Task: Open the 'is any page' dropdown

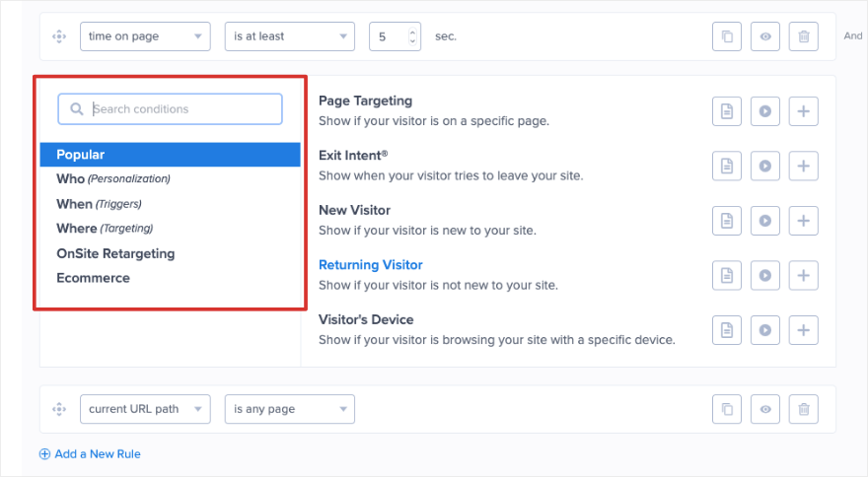Action: 289,409
